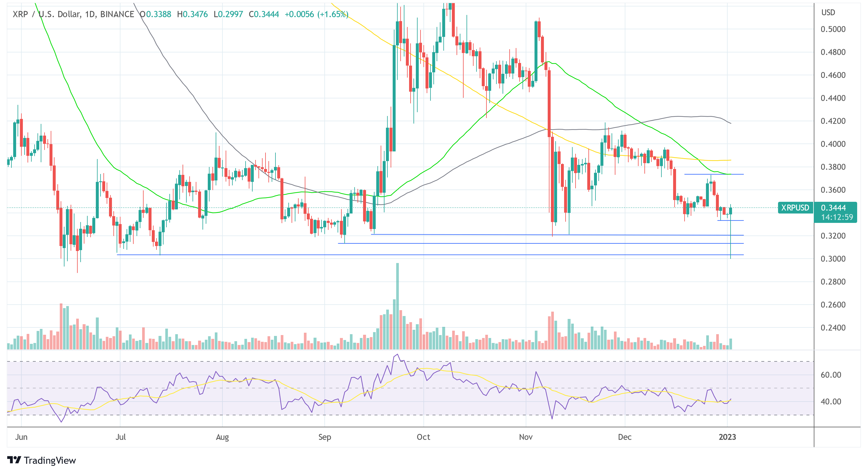868x473 pixels.
Task: Click the RSI 40.00 axis label
Action: point(831,401)
